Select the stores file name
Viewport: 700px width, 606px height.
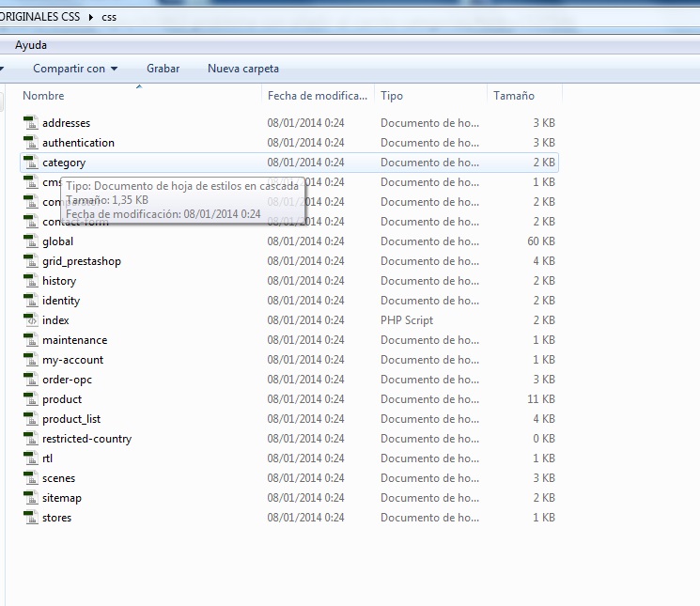pyautogui.click(x=56, y=517)
